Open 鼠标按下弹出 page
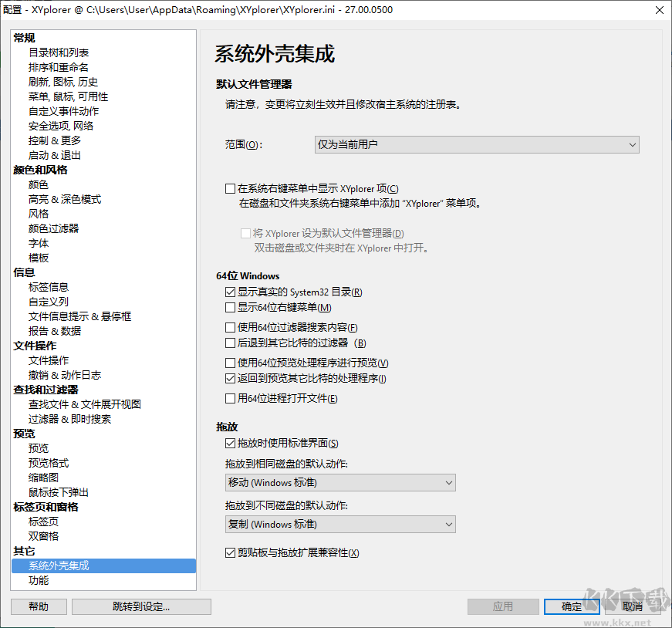672x628 pixels. [59, 492]
